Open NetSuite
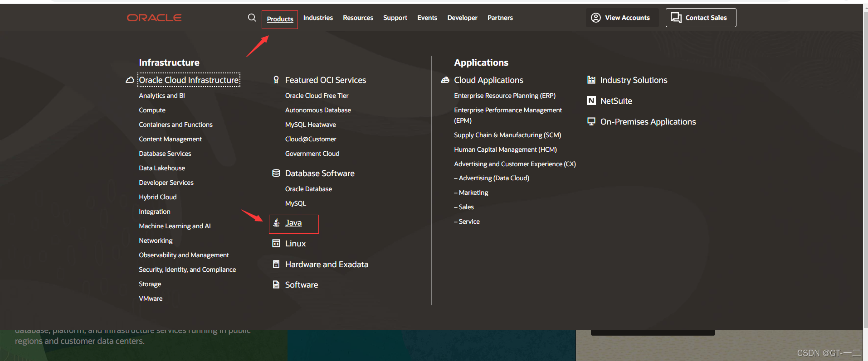868x361 pixels. [616, 101]
